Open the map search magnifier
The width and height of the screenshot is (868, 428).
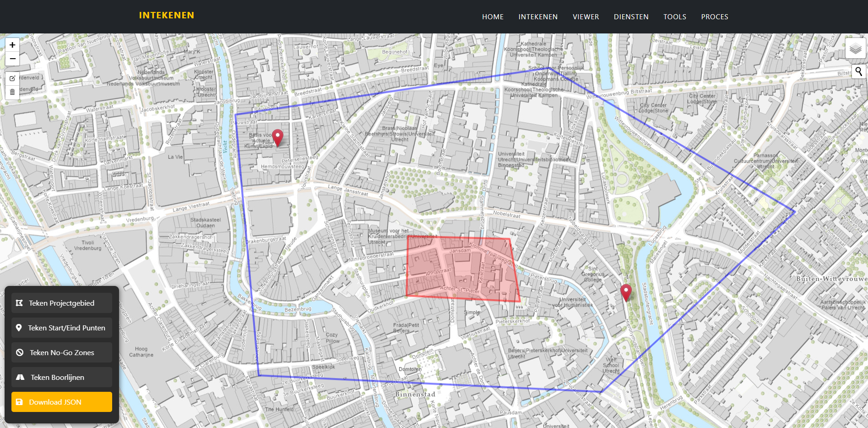858,71
